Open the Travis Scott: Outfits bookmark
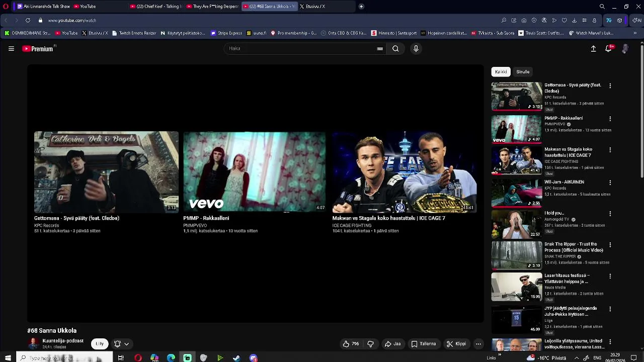Viewport: 644px width, 362px height. coord(541,33)
